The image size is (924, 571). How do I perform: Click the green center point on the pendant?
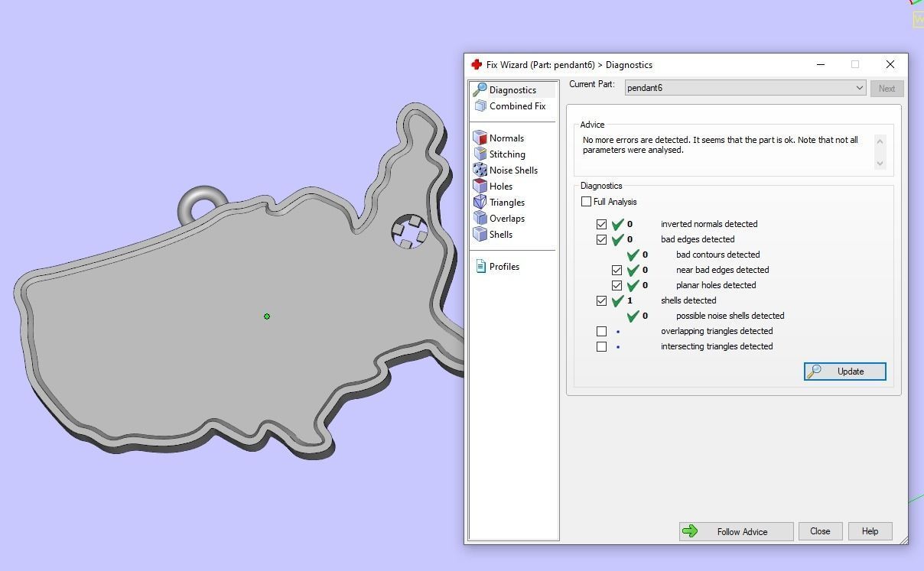[x=267, y=316]
